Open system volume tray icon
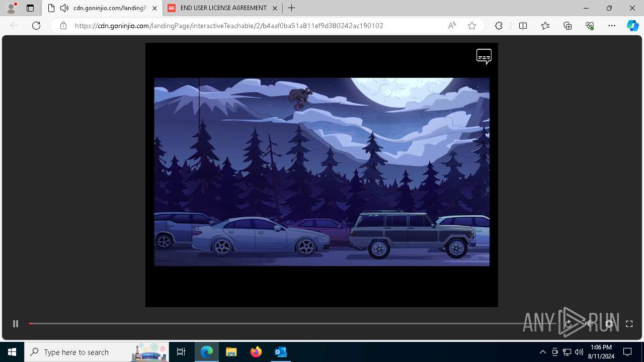 tap(579, 352)
